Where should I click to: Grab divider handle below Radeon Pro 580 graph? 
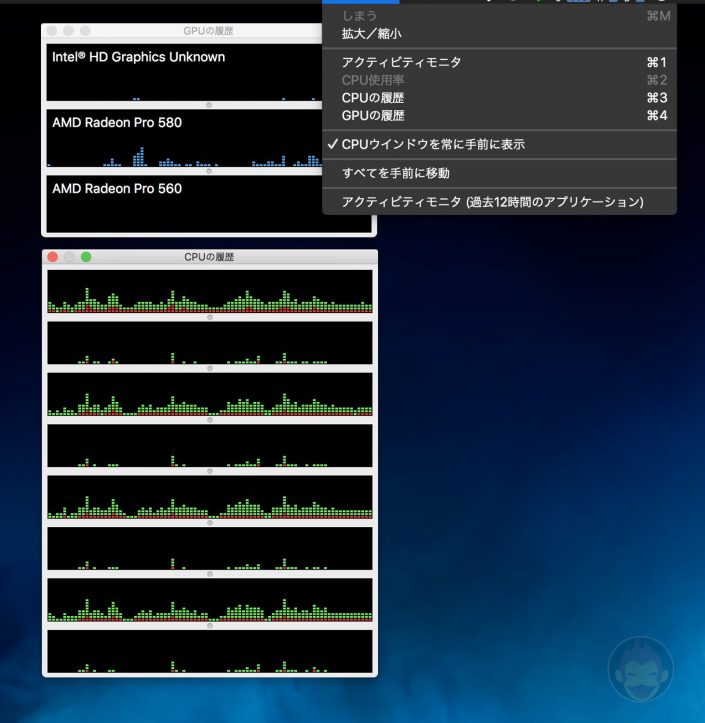209,171
